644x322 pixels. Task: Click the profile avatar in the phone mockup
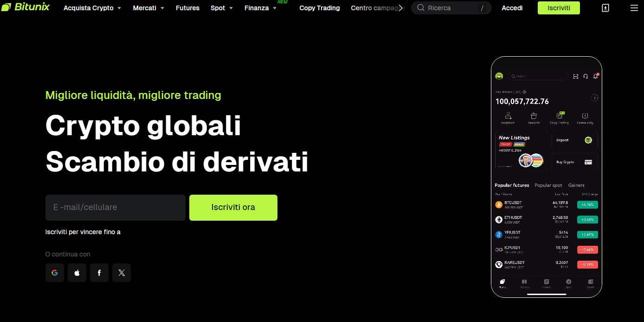pos(499,76)
